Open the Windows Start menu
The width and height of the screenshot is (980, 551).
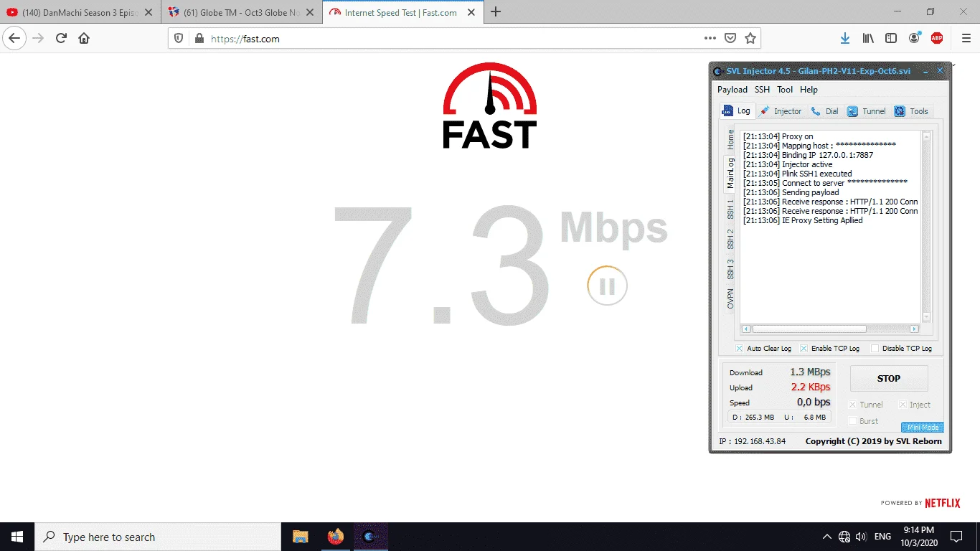coord(17,537)
